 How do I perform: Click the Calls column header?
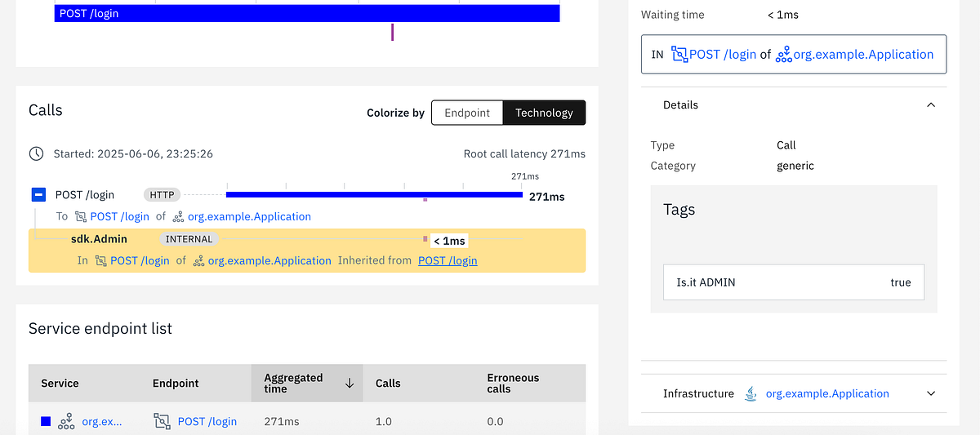(388, 383)
